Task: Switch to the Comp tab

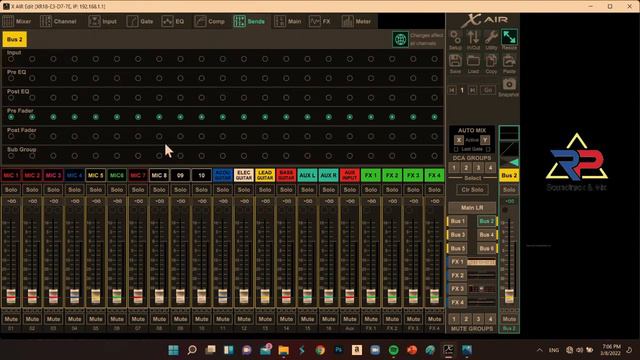Action: pos(210,21)
